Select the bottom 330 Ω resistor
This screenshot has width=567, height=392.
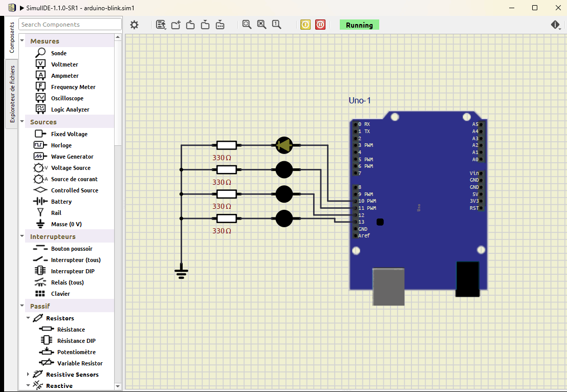[226, 219]
